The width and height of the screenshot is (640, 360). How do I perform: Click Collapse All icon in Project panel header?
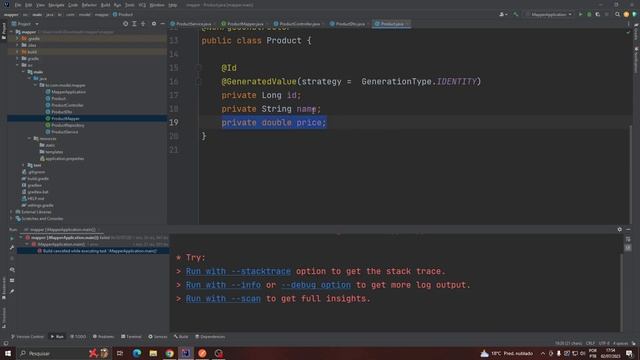point(143,24)
